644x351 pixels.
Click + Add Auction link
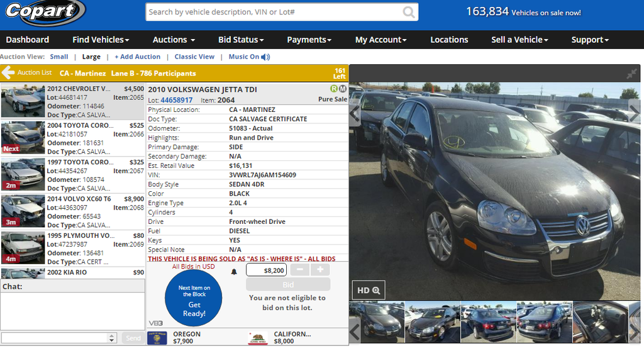pos(138,57)
